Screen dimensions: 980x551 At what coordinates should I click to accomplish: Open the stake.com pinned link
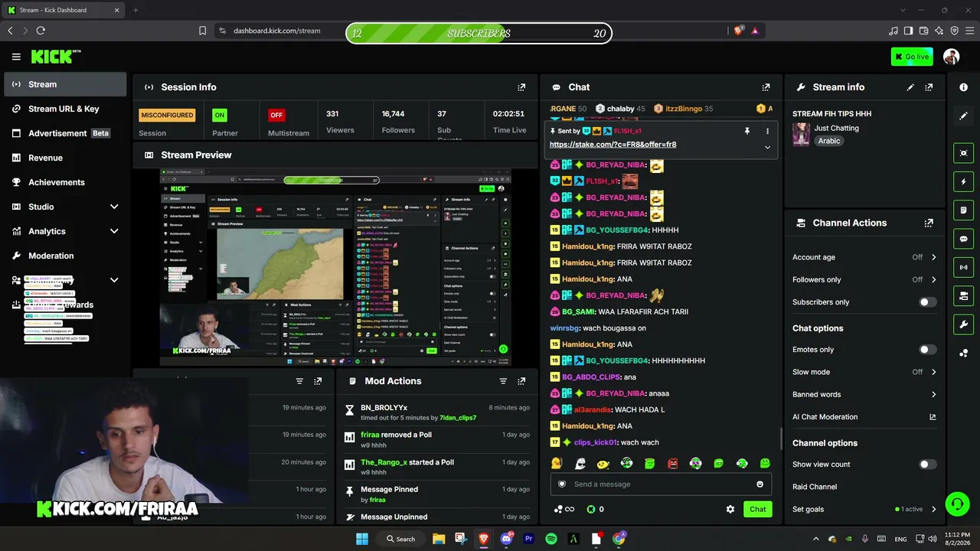coord(612,145)
